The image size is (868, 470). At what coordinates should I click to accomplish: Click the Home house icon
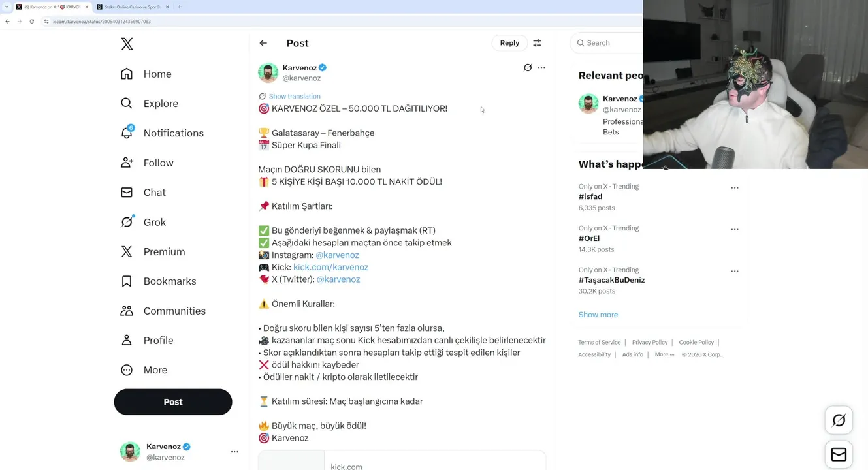point(127,74)
